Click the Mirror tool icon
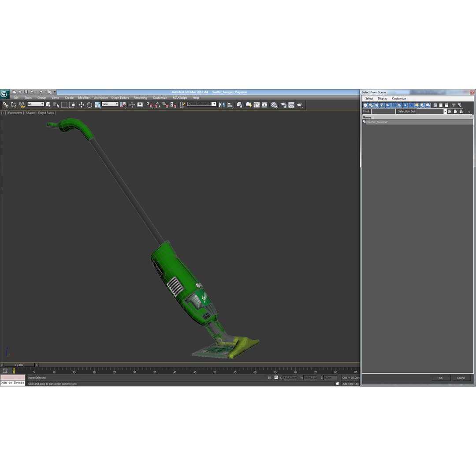This screenshot has height=476, width=476. tap(222, 105)
